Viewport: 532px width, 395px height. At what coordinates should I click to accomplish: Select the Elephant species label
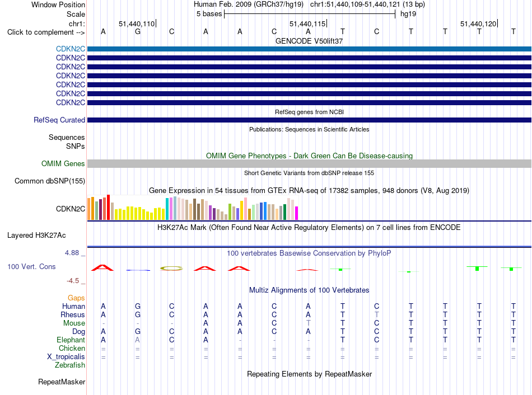pyautogui.click(x=71, y=340)
